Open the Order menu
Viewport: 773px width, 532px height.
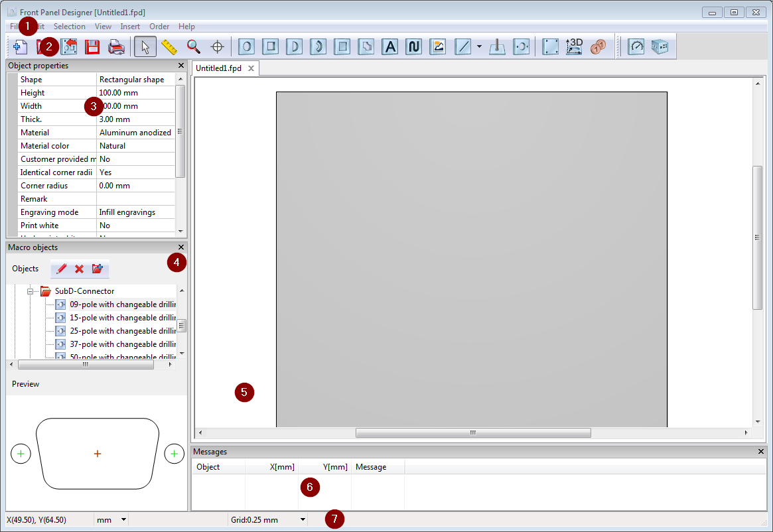coord(159,27)
